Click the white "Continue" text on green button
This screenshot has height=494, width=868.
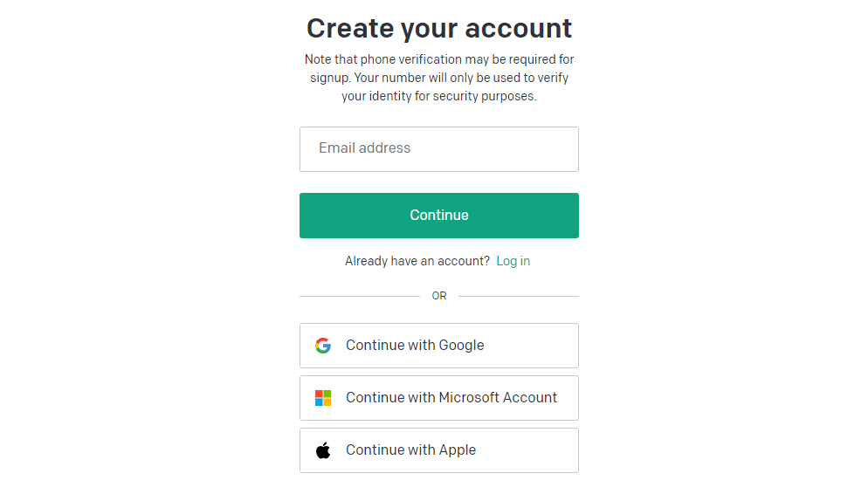439,216
